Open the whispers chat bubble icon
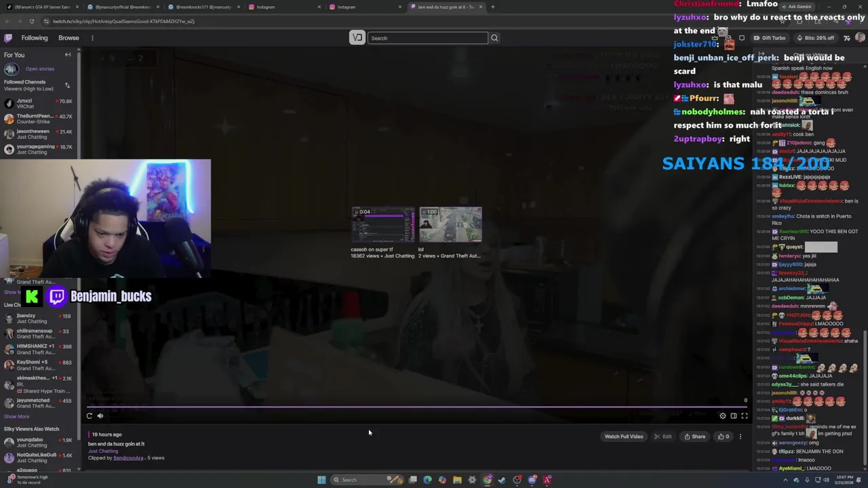 741,38
